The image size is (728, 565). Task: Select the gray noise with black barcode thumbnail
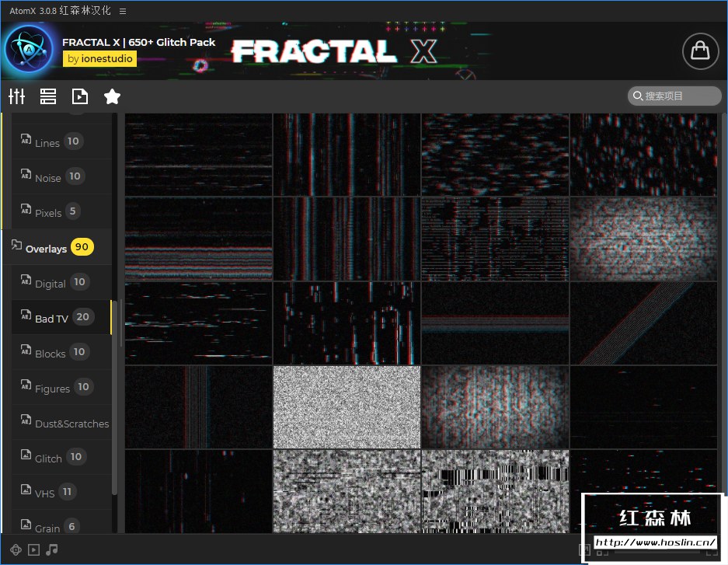coord(495,491)
